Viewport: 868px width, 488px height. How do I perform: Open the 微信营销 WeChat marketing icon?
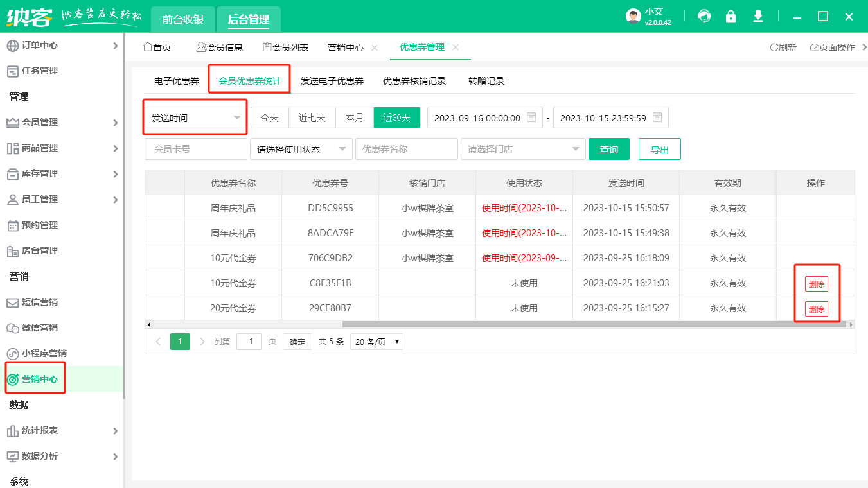coord(11,327)
